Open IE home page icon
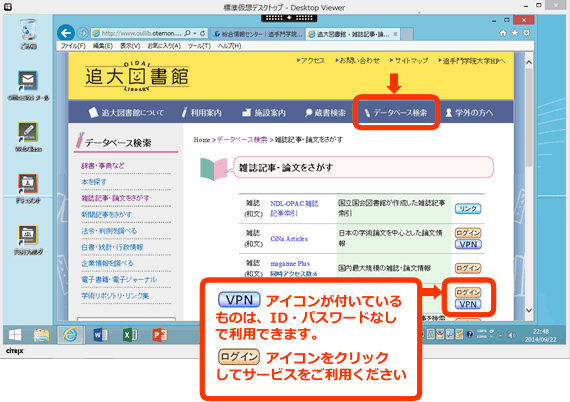 point(503,33)
